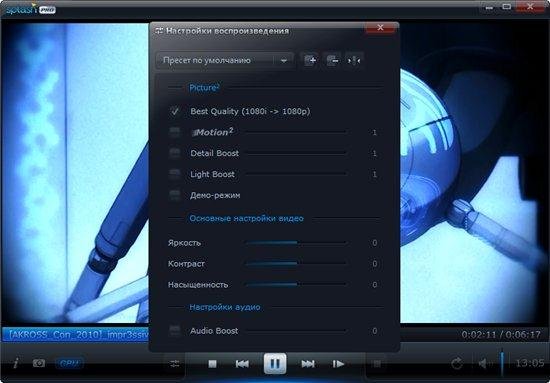Enable the Motion² checkbox

point(174,132)
